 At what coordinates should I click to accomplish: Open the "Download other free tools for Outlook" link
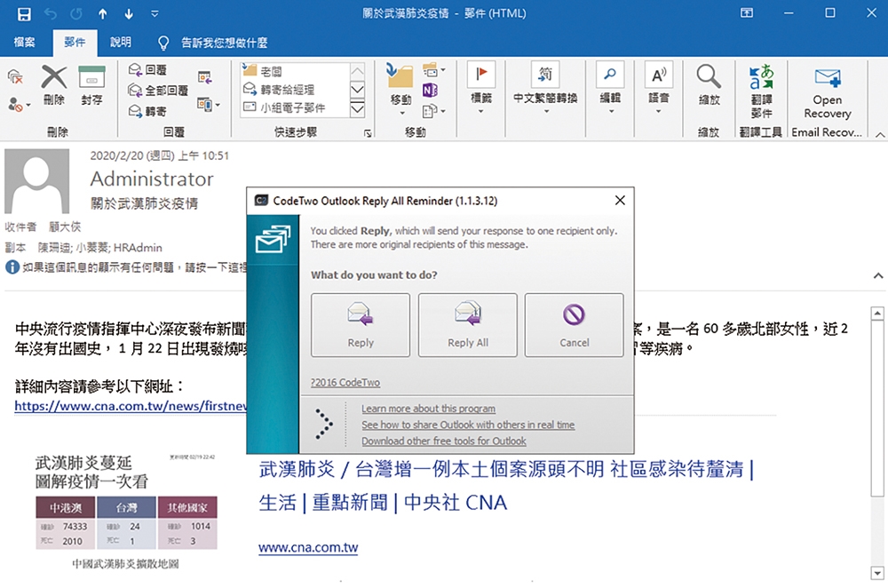[x=444, y=441]
